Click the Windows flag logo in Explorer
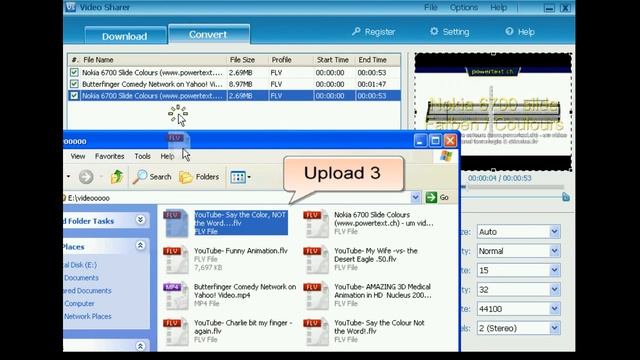640x360 pixels. tap(446, 156)
